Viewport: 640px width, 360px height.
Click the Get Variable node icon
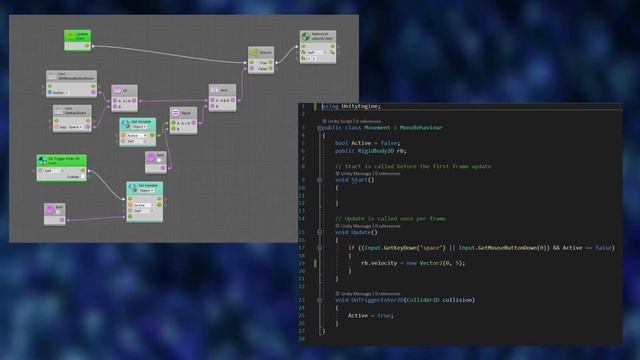pos(126,124)
